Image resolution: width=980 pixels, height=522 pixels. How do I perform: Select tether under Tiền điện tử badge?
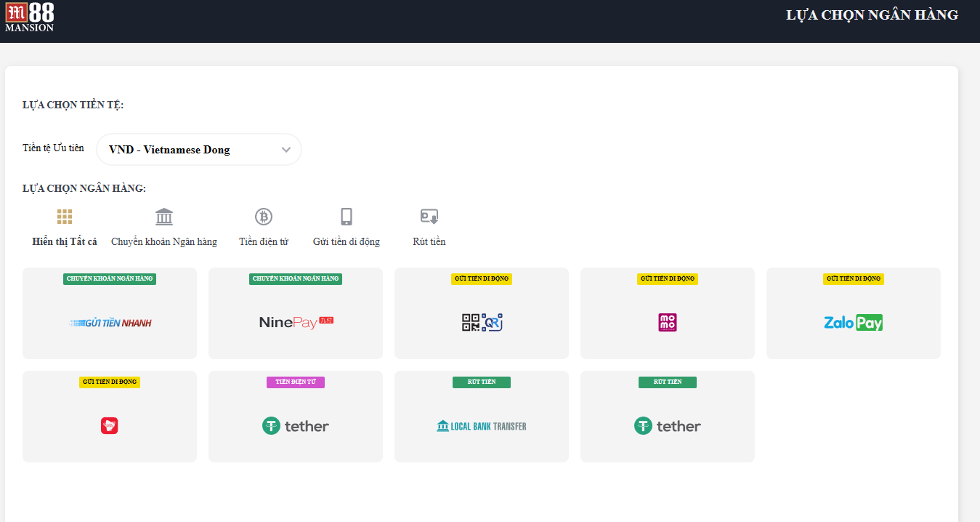point(296,417)
